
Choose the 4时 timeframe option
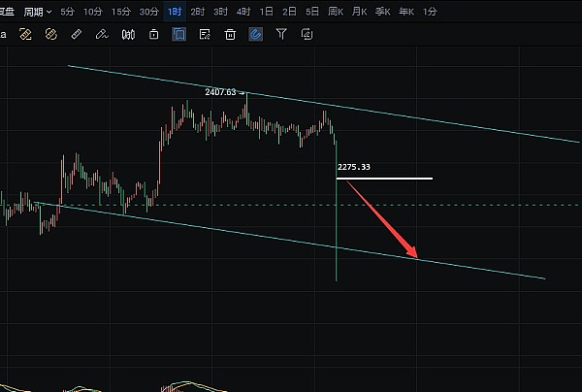(x=242, y=12)
